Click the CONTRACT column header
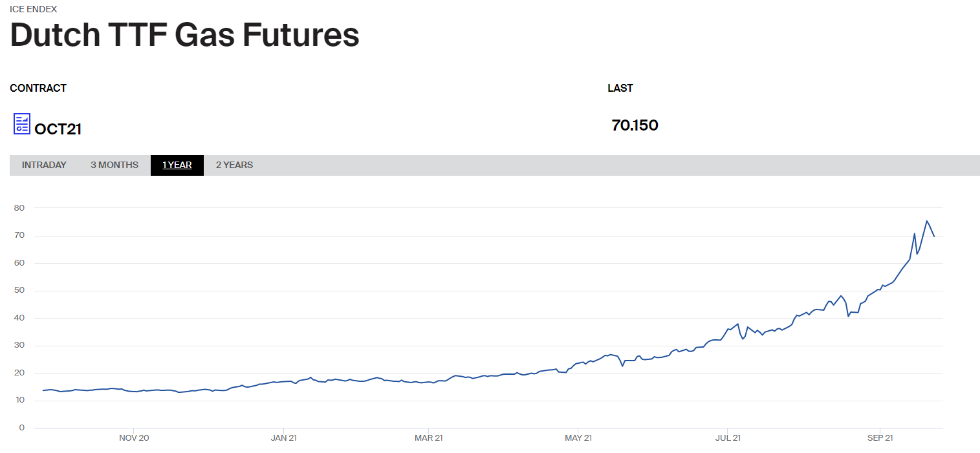Image resolution: width=980 pixels, height=453 pixels. pos(38,88)
